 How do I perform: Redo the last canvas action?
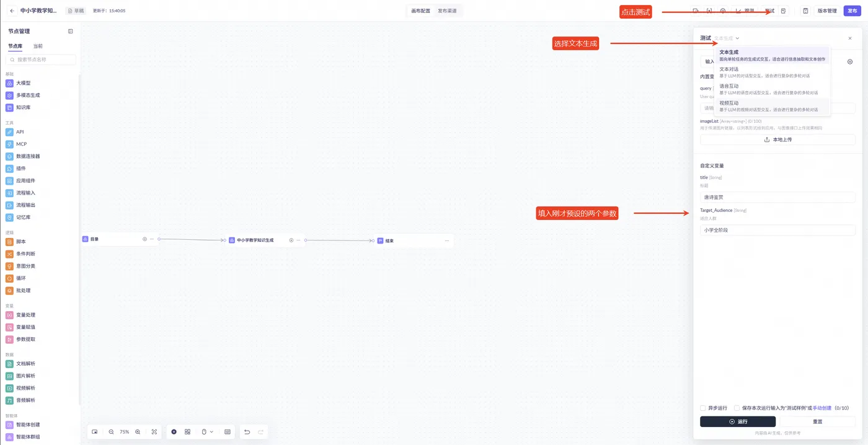pyautogui.click(x=261, y=431)
